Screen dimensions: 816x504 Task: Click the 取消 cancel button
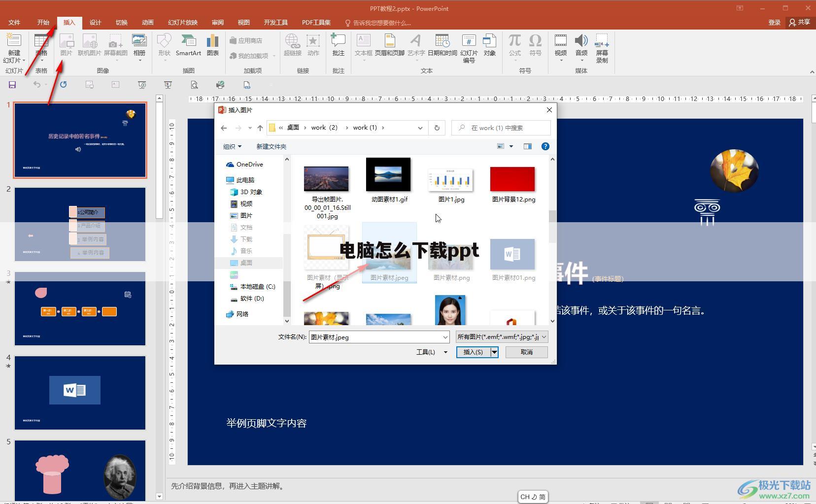click(526, 352)
